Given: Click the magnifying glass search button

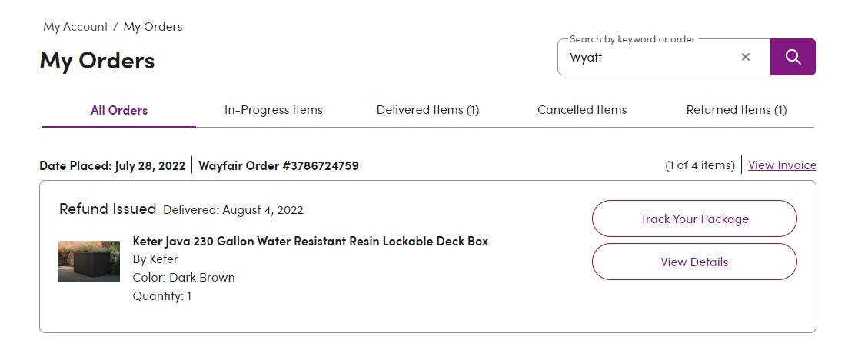Looking at the screenshot, I should coord(793,56).
